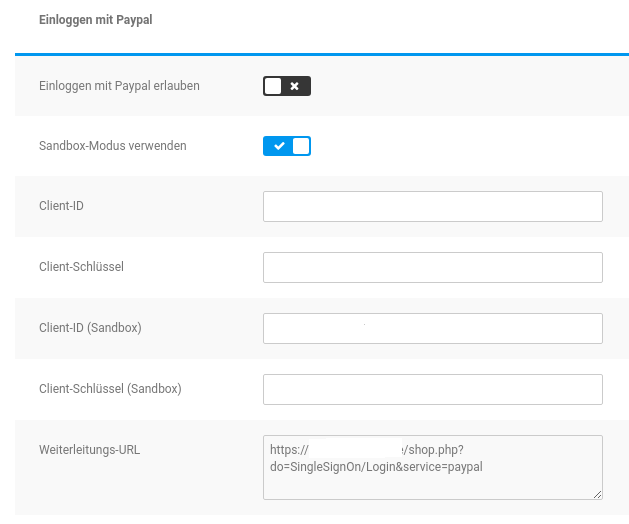Click the 'Sandbox-Modus verwenden' label

113,146
